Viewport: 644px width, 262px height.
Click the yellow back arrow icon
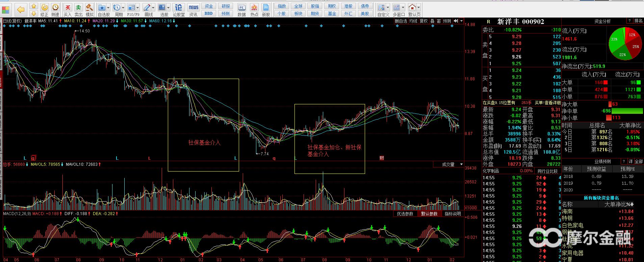(x=21, y=9)
